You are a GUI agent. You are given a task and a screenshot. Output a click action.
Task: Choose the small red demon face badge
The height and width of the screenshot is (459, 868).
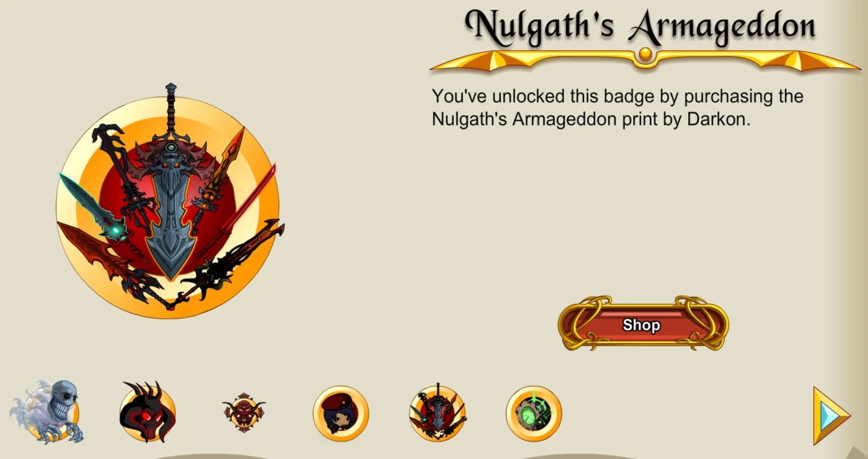pyautogui.click(x=244, y=412)
